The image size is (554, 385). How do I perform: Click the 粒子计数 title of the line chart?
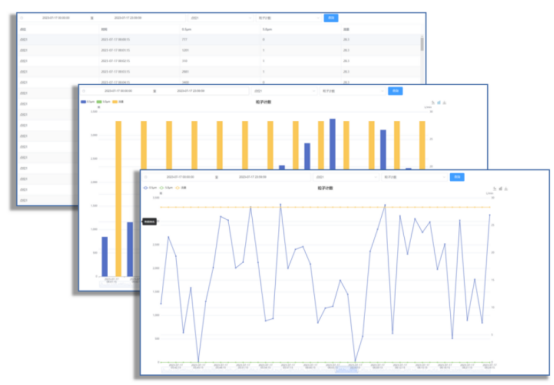[x=325, y=188]
